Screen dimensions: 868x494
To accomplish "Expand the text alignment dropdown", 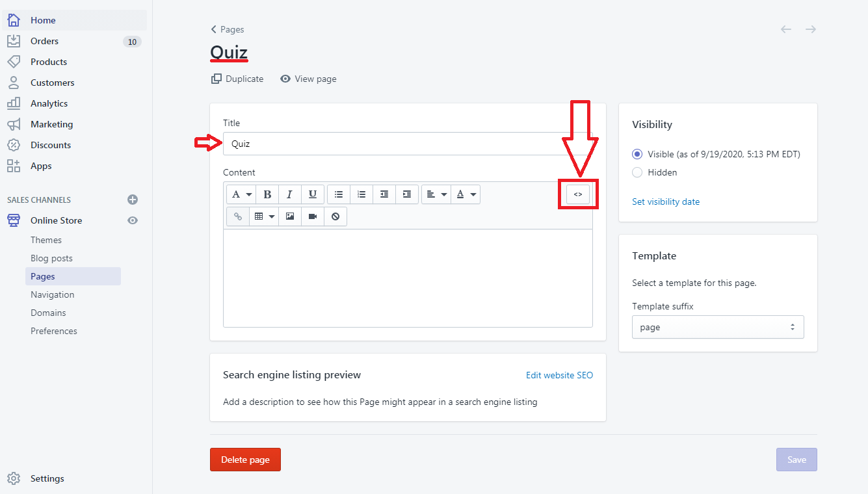I will 436,194.
